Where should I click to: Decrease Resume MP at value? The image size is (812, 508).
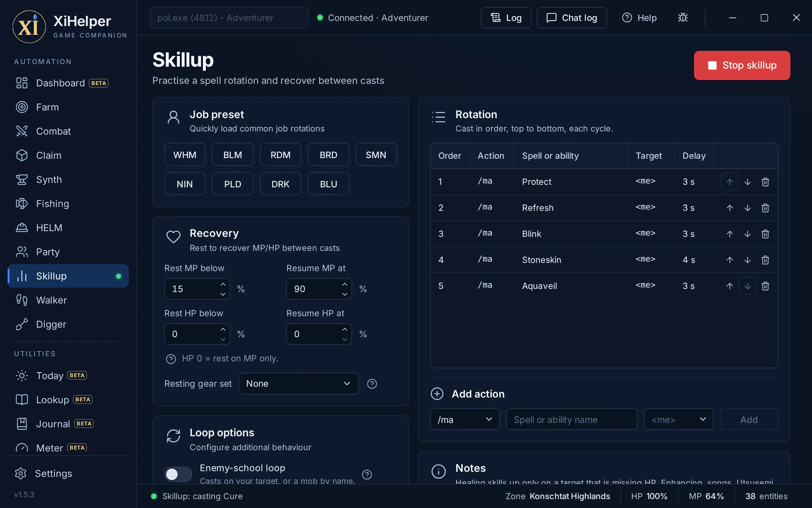[x=344, y=294]
